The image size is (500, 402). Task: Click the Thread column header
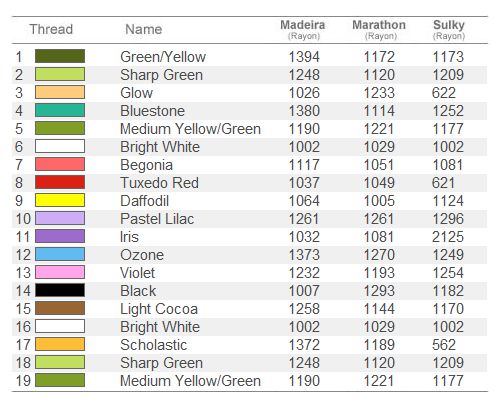tap(51, 29)
